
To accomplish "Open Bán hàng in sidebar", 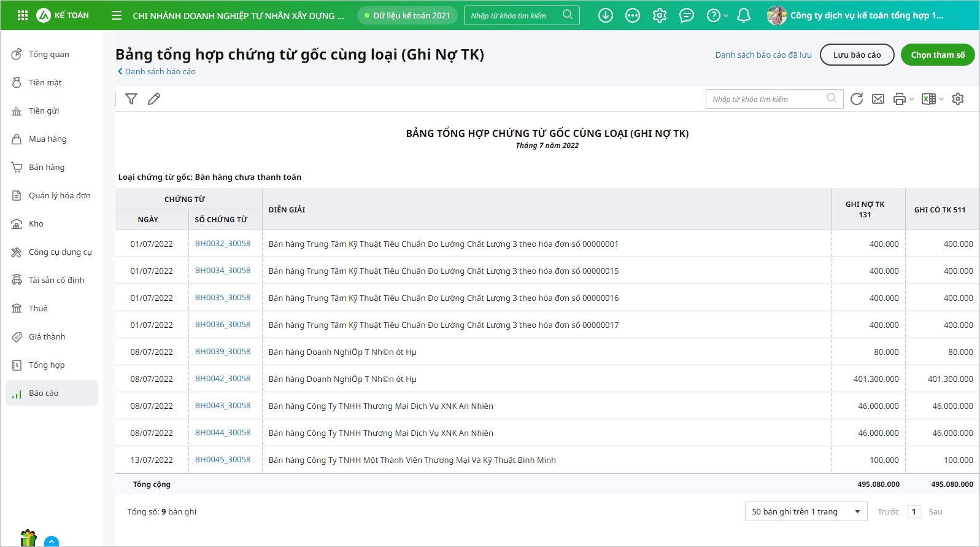I will [47, 167].
